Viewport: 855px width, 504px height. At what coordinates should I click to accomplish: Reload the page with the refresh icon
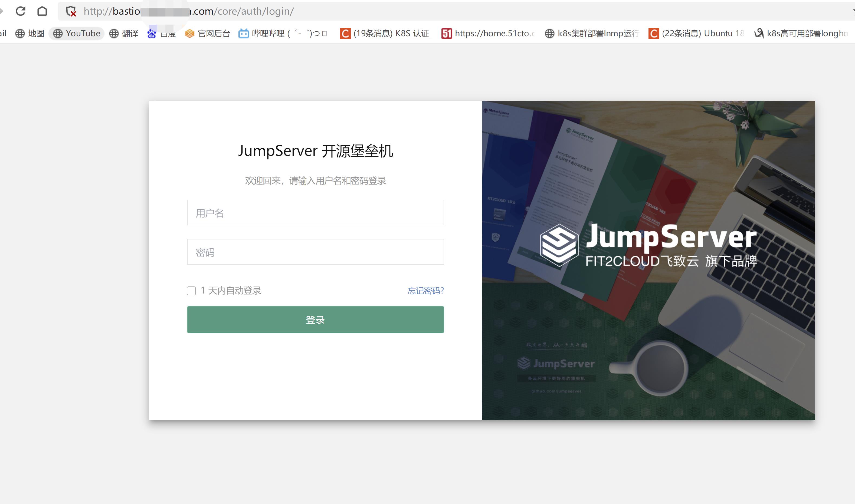click(21, 11)
